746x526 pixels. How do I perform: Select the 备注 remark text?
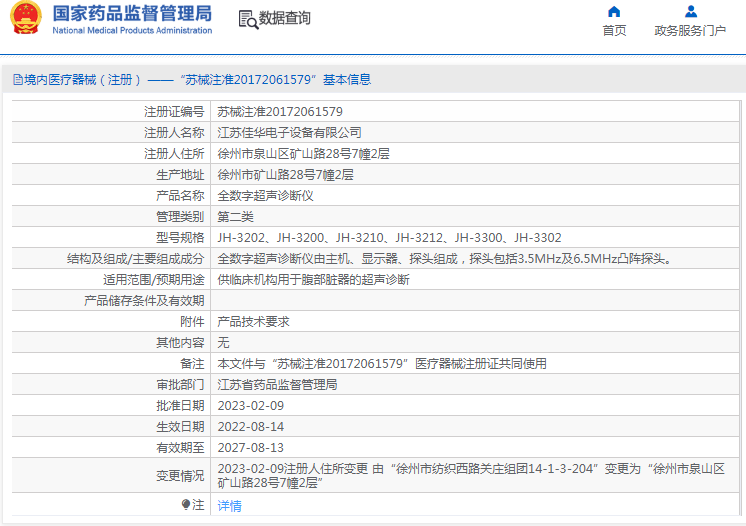click(x=382, y=363)
